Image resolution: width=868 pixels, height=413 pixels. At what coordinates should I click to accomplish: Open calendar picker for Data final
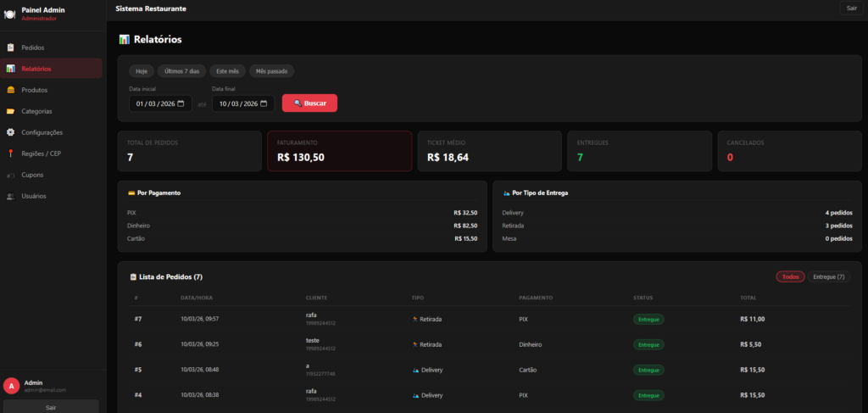(264, 103)
